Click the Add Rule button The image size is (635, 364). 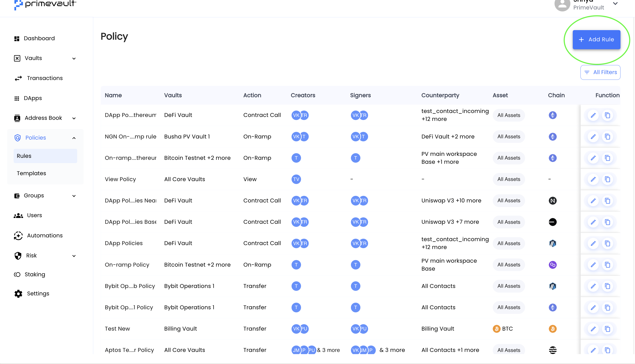[x=596, y=40]
